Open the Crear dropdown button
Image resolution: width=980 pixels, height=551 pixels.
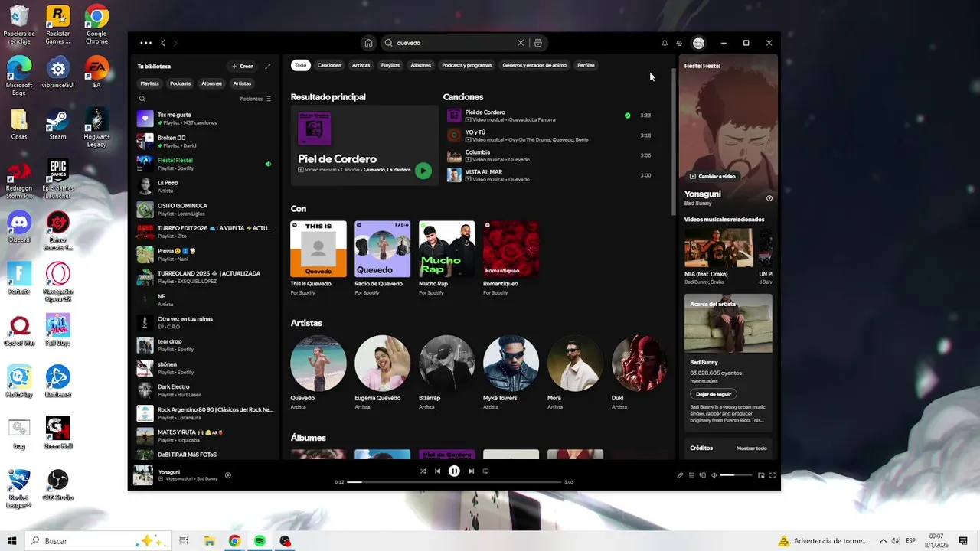click(242, 67)
